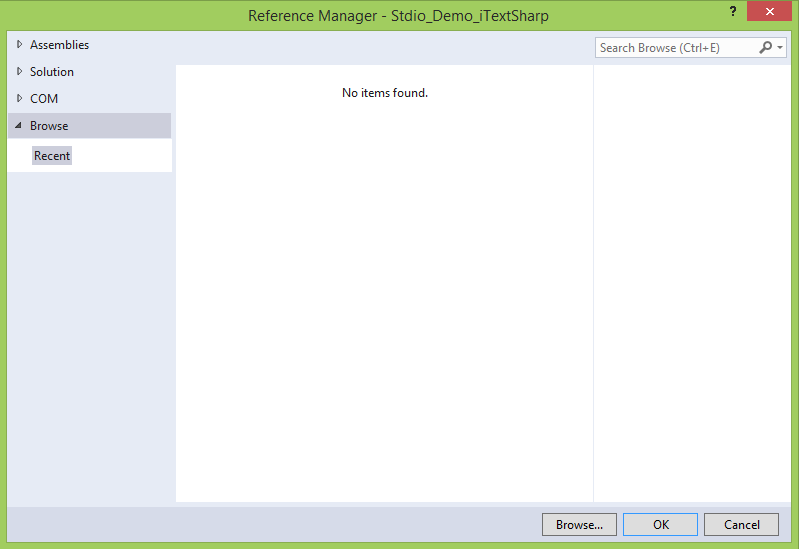Click the Cancel button
Screen dimensions: 799x549
741,525
